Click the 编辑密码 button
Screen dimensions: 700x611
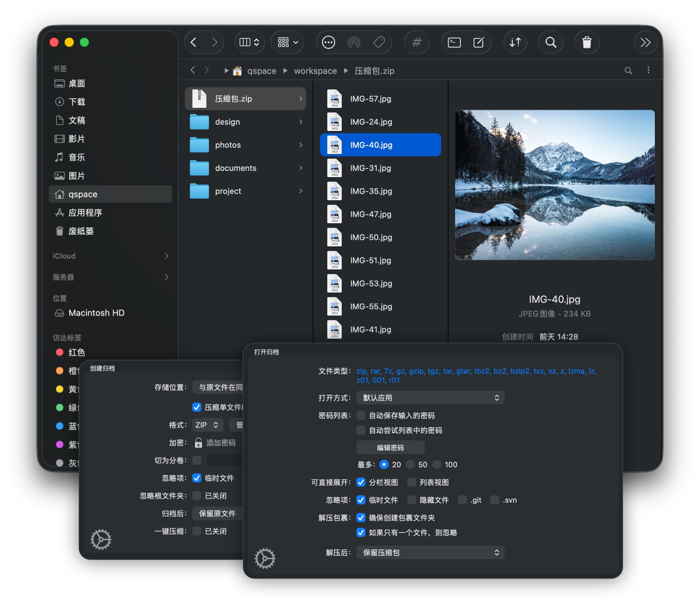point(390,447)
